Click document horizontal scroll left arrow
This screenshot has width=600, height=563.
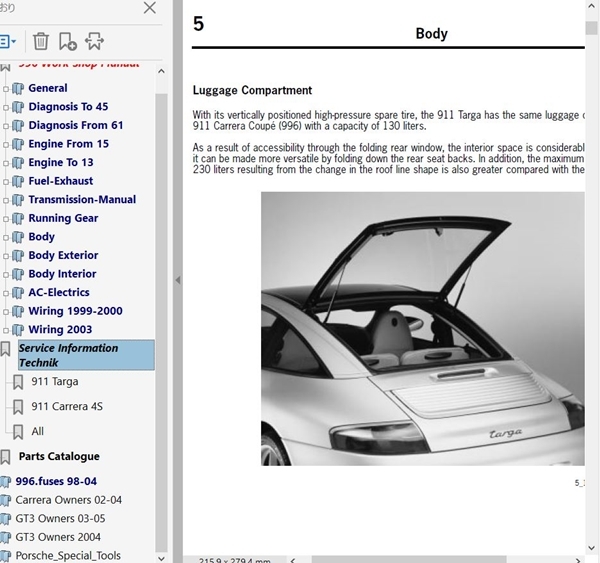[293, 560]
